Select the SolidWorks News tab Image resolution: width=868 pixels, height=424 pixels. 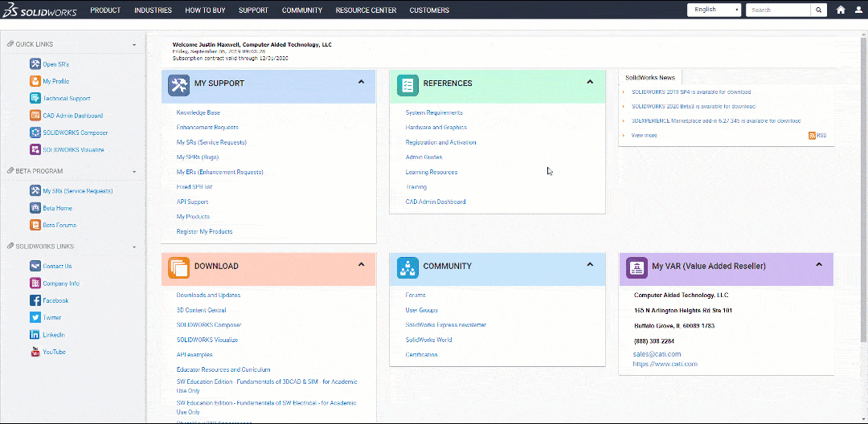click(x=650, y=78)
